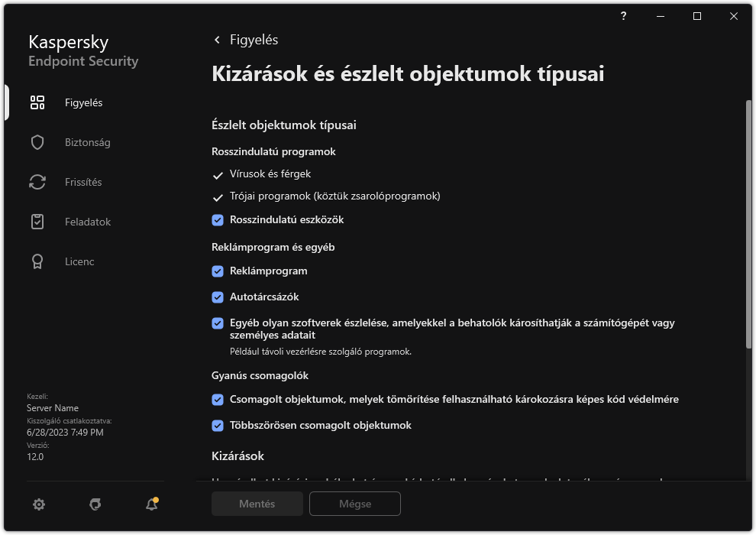Go back using the Figyelés back arrow
This screenshot has width=756, height=535.
(216, 39)
